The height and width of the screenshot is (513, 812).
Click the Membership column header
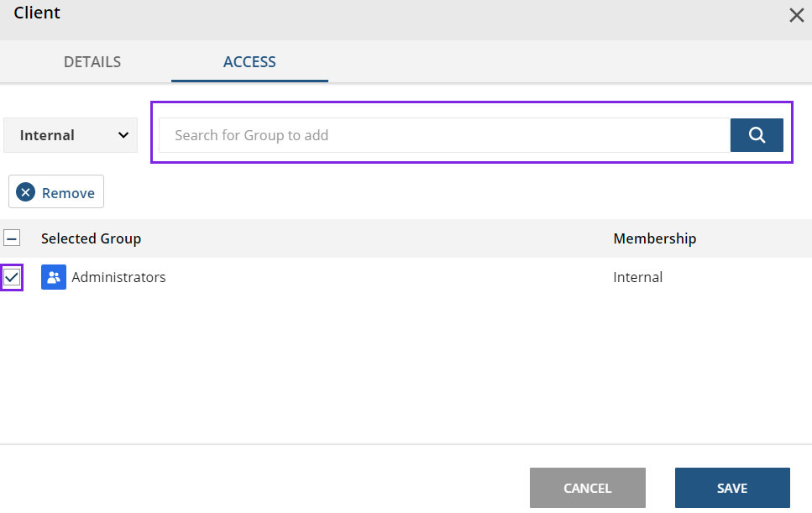pyautogui.click(x=654, y=238)
